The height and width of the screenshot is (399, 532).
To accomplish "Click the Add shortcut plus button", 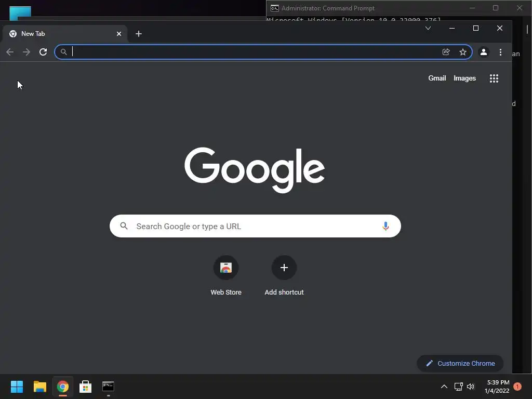I will point(284,268).
